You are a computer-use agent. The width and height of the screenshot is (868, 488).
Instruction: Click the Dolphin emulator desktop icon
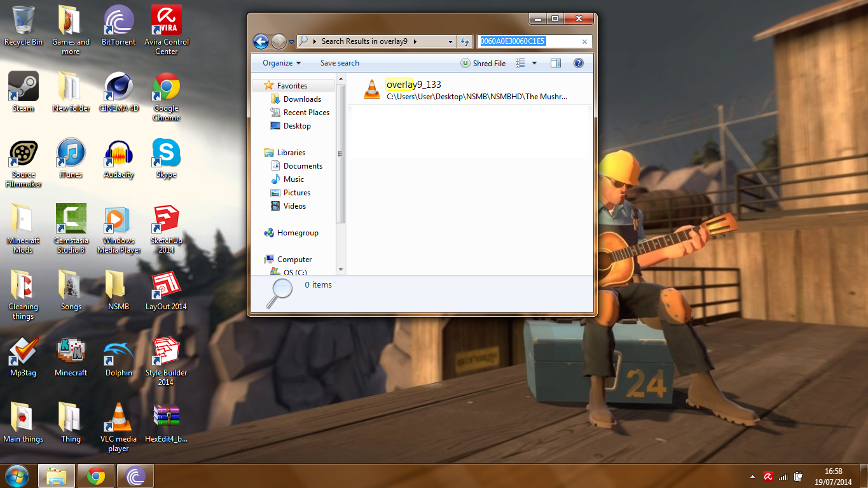click(x=118, y=356)
